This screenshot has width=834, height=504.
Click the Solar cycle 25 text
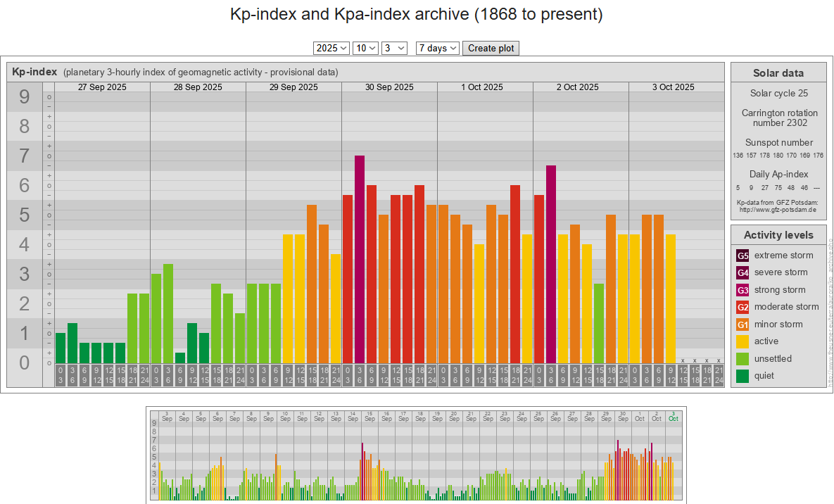778,93
